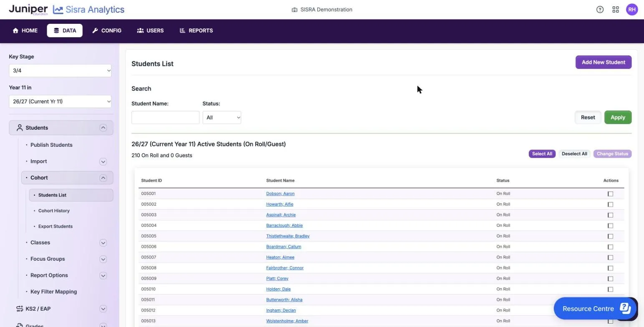This screenshot has height=327, width=644.
Task: Select the checkbox for Platt; Corey
Action: 610,279
